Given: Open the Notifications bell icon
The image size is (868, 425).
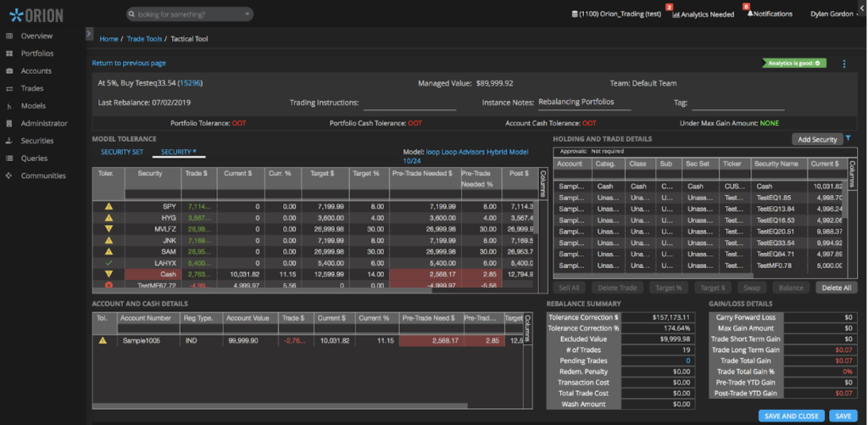Looking at the screenshot, I should point(749,14).
